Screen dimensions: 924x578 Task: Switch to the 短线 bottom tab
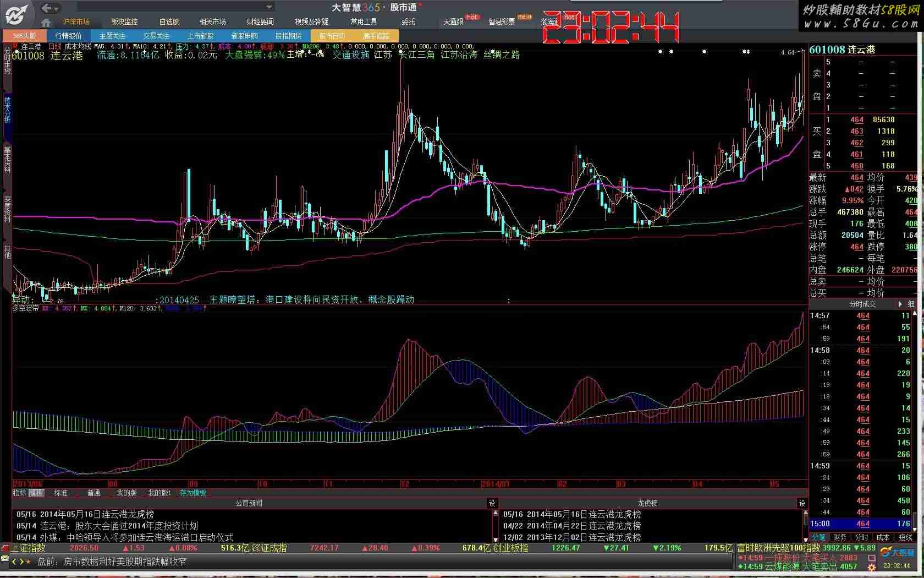click(x=905, y=537)
